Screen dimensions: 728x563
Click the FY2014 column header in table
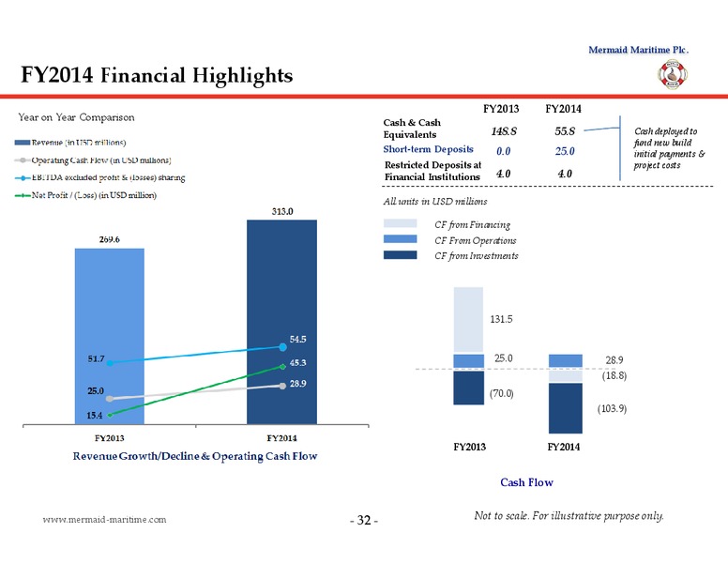(x=563, y=109)
